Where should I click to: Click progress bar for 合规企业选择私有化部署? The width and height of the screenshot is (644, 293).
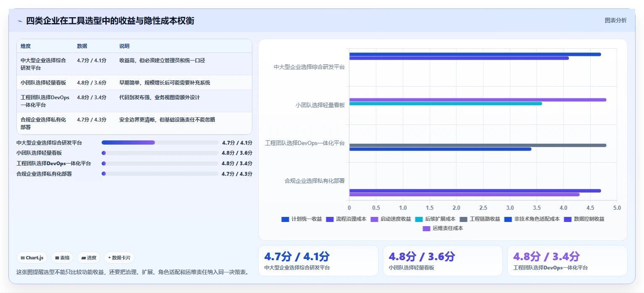[160, 174]
